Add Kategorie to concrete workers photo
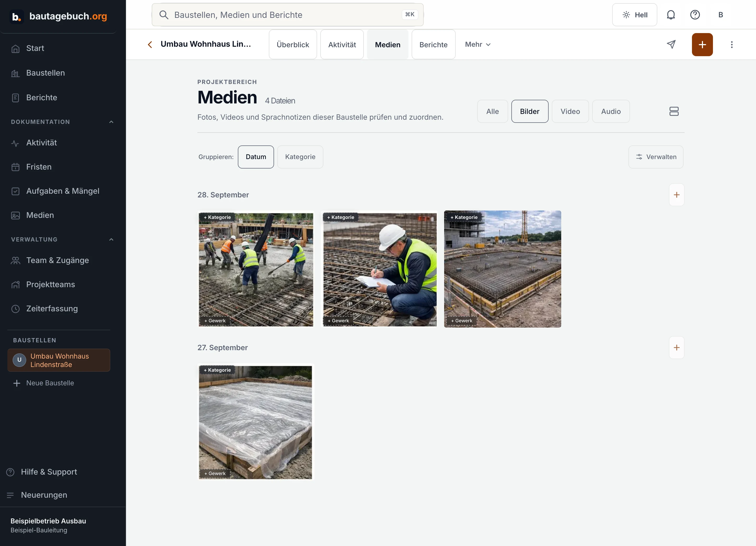The width and height of the screenshot is (756, 546). [217, 217]
